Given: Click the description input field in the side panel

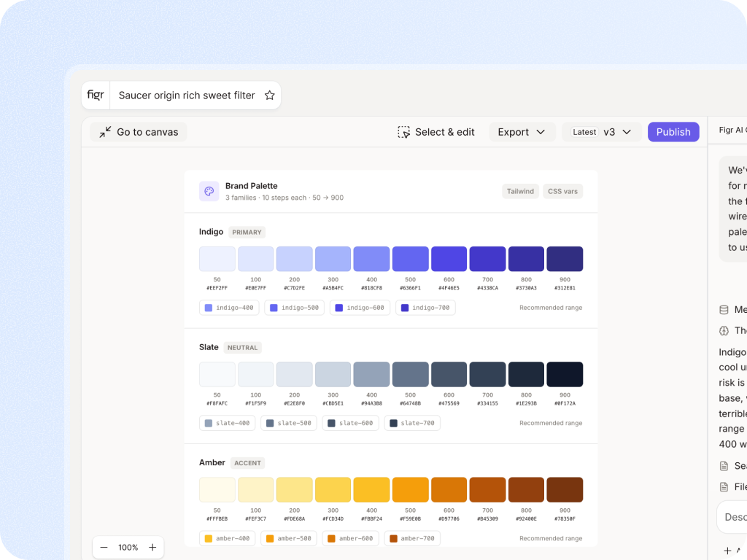Looking at the screenshot, I should (732, 517).
